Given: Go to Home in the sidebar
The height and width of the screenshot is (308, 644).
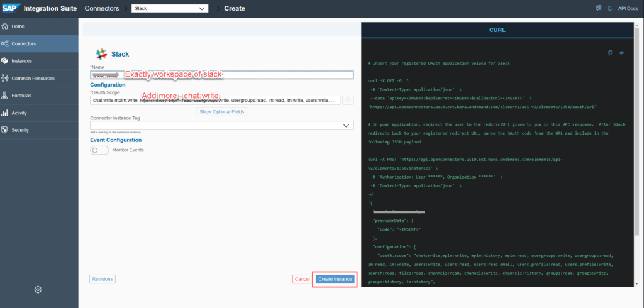Looking at the screenshot, I should point(18,26).
